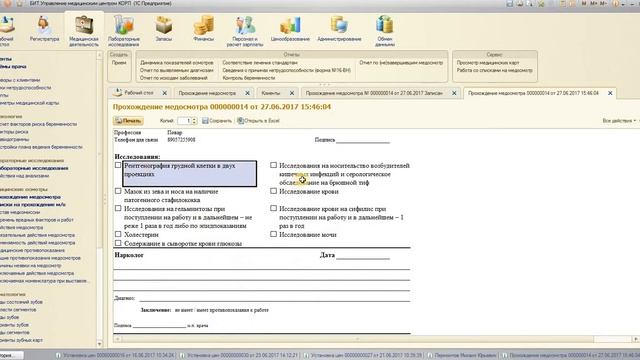The width and height of the screenshot is (640, 360).
Task: Click the Копий number field
Action: click(x=184, y=121)
